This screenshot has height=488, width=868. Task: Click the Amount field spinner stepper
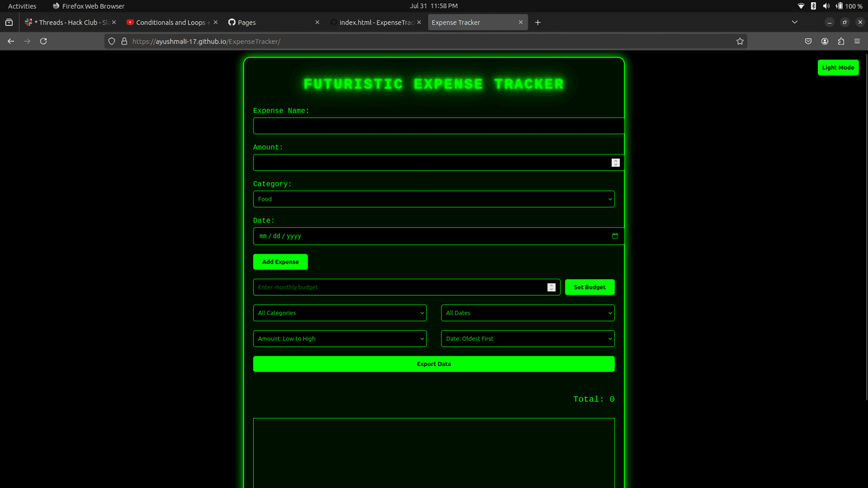615,163
